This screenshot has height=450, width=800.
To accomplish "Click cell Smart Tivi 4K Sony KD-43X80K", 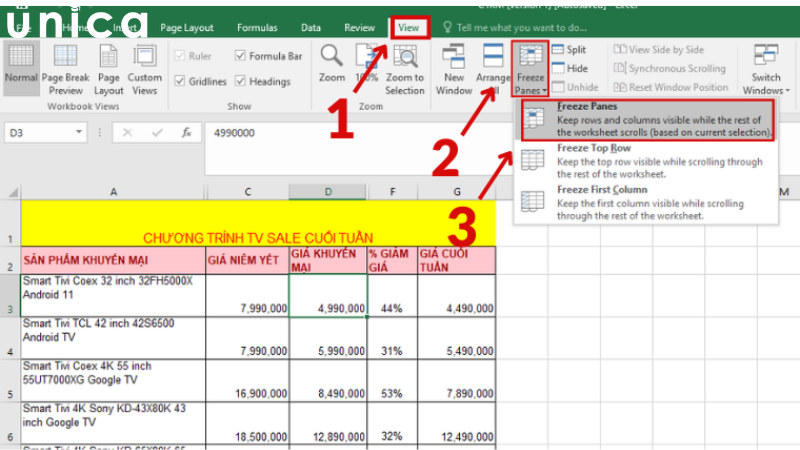I will coord(113,423).
